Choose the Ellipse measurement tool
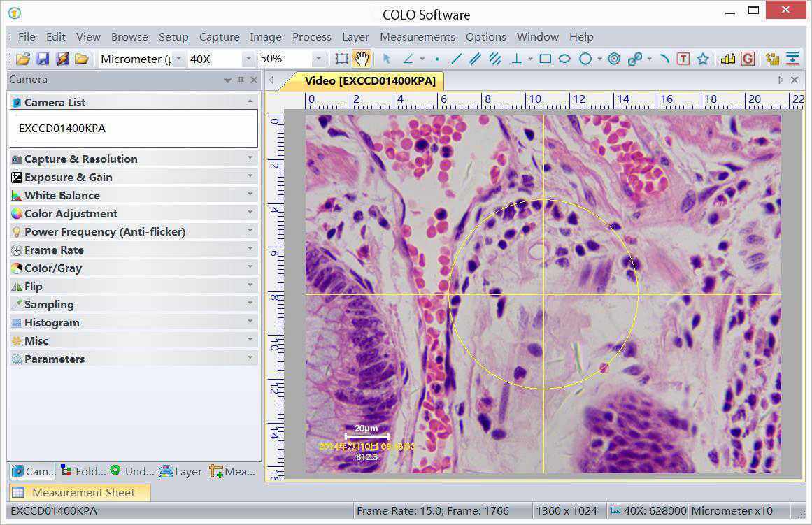 (564, 59)
